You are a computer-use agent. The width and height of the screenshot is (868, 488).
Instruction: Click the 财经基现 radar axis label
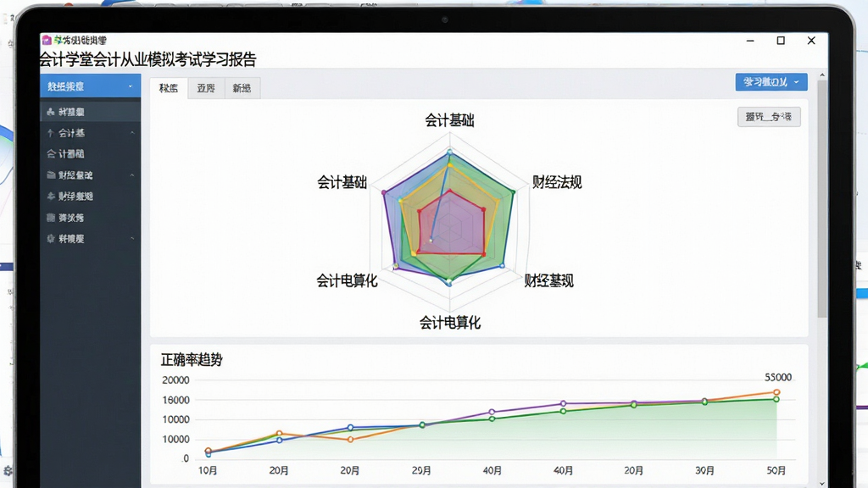pos(548,280)
